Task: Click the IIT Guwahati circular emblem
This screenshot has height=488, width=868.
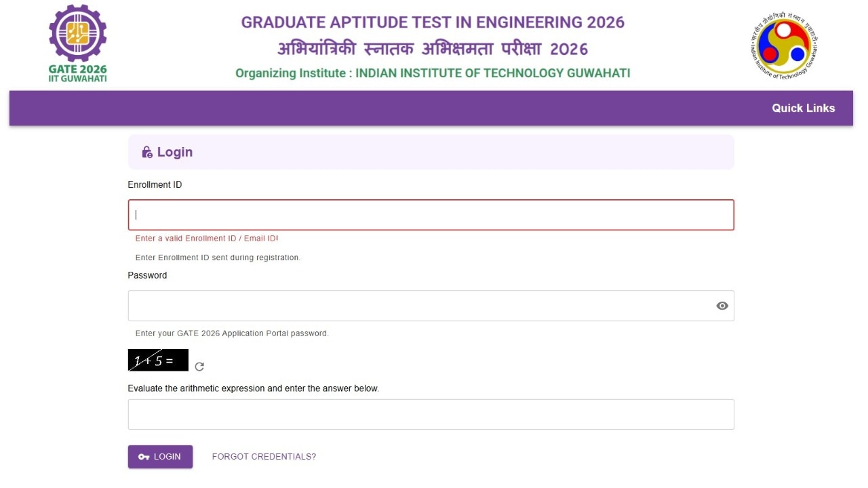Action: coord(784,45)
